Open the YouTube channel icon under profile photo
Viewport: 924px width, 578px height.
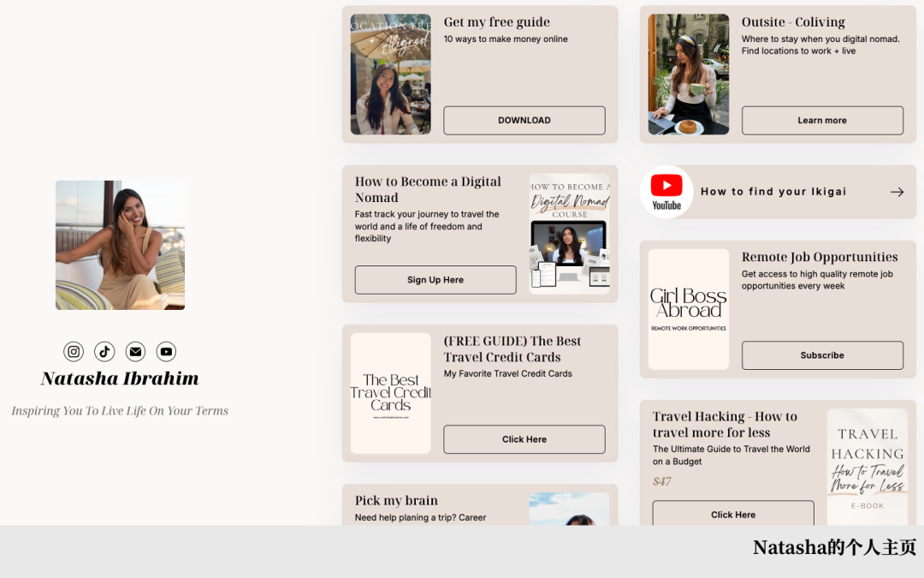(x=166, y=351)
